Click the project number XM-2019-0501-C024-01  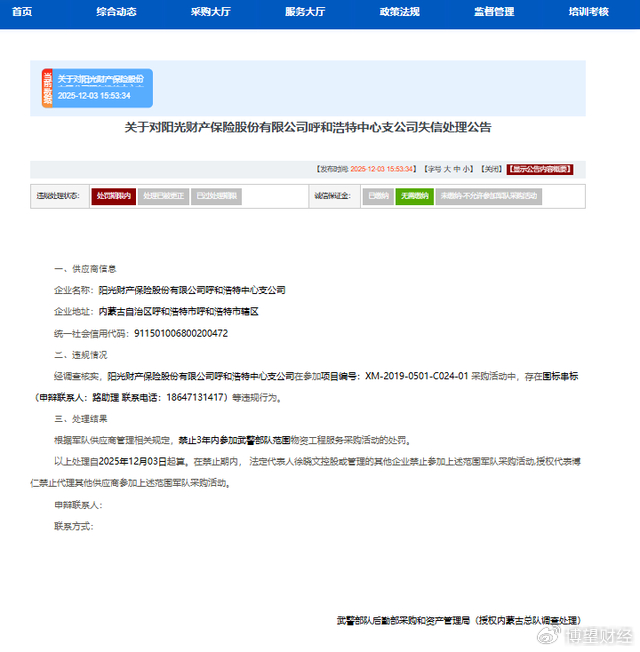click(x=417, y=376)
